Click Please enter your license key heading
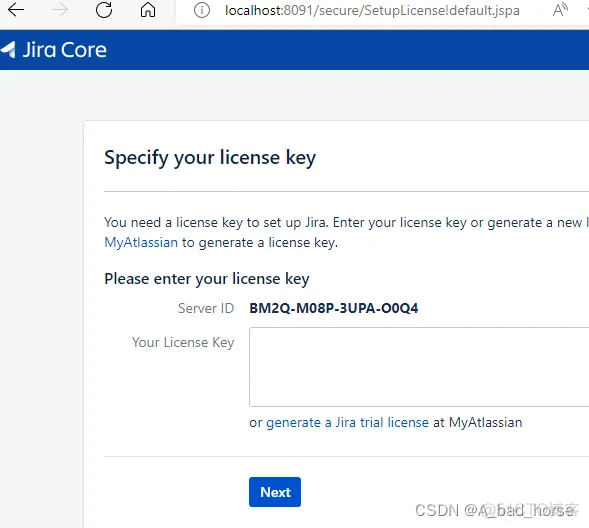Screen dimensions: 589x528 pos(207,279)
